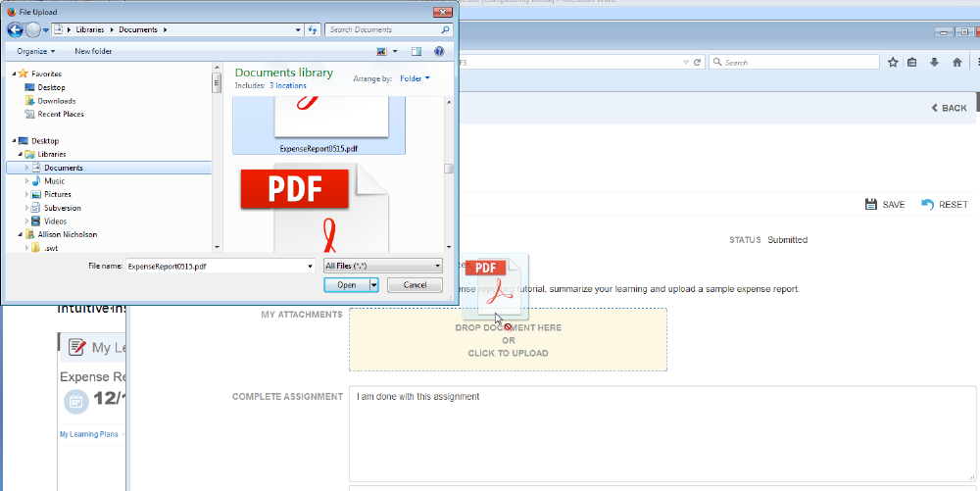The image size is (980, 491).
Task: Open the Arrange by Folder dropdown
Action: tap(415, 78)
